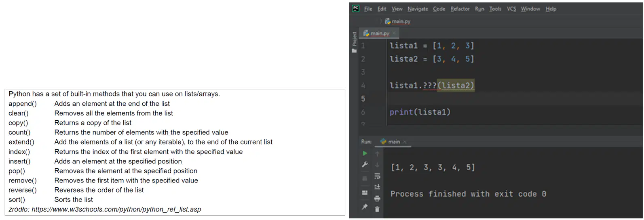
Task: Click the code line lista1 = [1, 2, 3]
Action: pos(432,46)
